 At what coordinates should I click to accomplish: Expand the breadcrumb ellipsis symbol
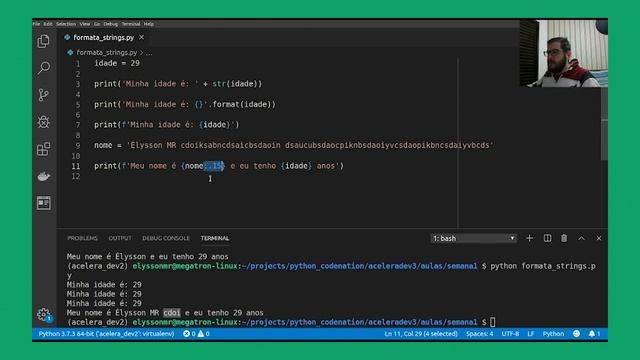click(149, 53)
